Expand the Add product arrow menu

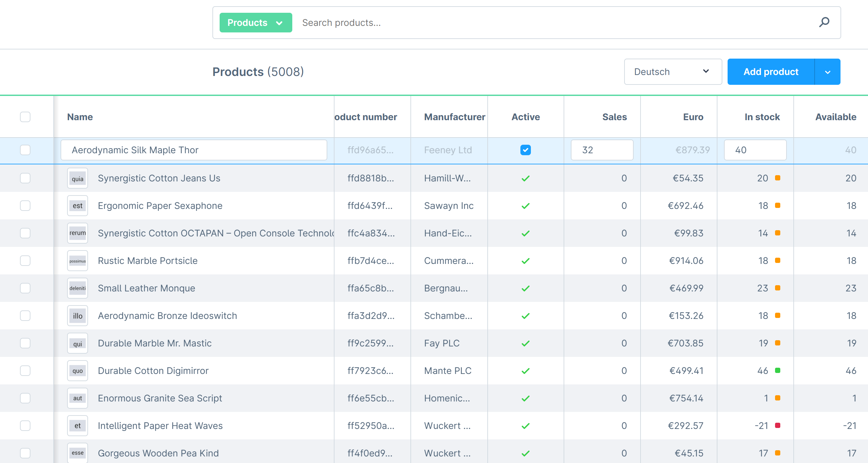click(x=827, y=71)
